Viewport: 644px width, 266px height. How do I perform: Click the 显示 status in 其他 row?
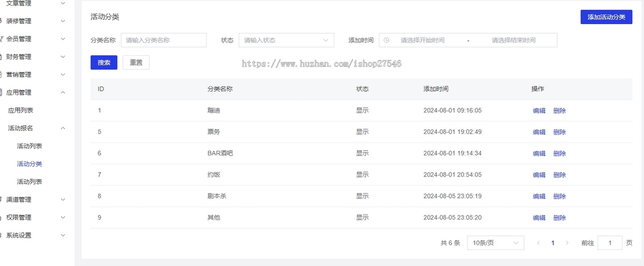362,218
